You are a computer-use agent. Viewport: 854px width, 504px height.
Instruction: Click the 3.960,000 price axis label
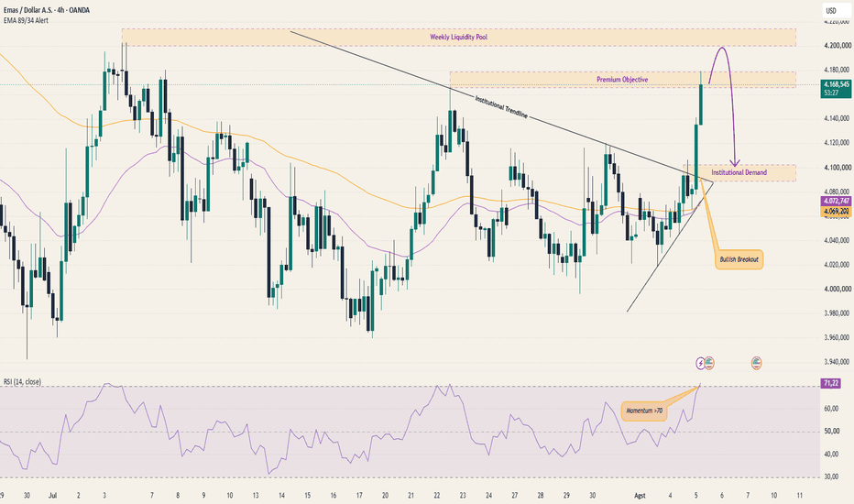tap(837, 338)
